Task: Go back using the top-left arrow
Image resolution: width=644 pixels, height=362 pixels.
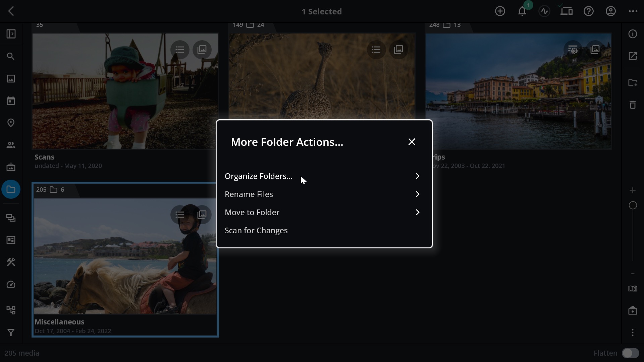Action: tap(11, 11)
